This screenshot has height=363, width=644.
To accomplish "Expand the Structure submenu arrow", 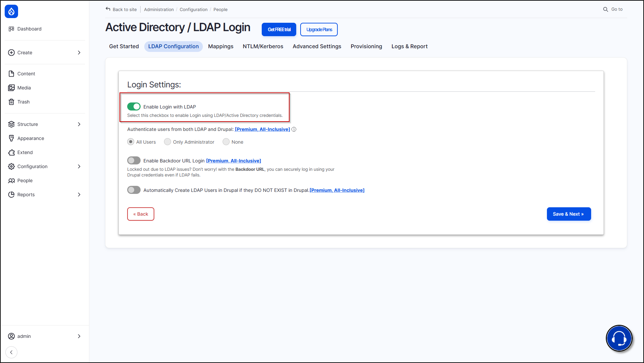I will 79,124.
